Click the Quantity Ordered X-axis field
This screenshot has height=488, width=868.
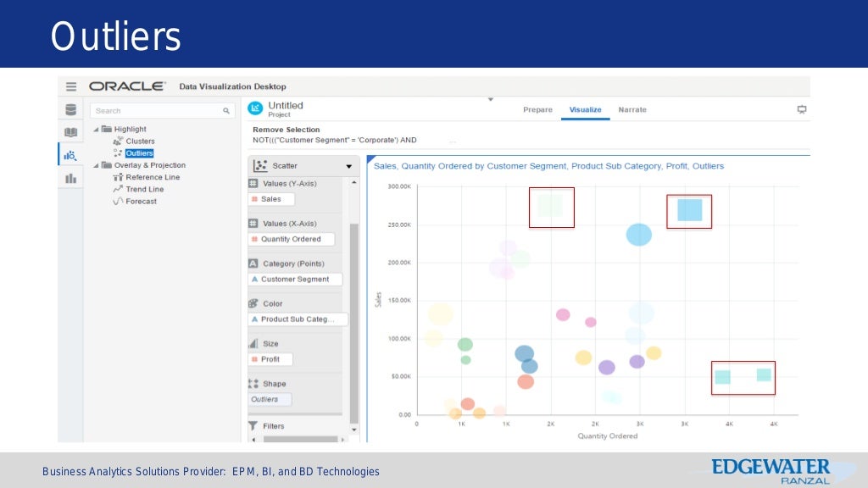291,239
